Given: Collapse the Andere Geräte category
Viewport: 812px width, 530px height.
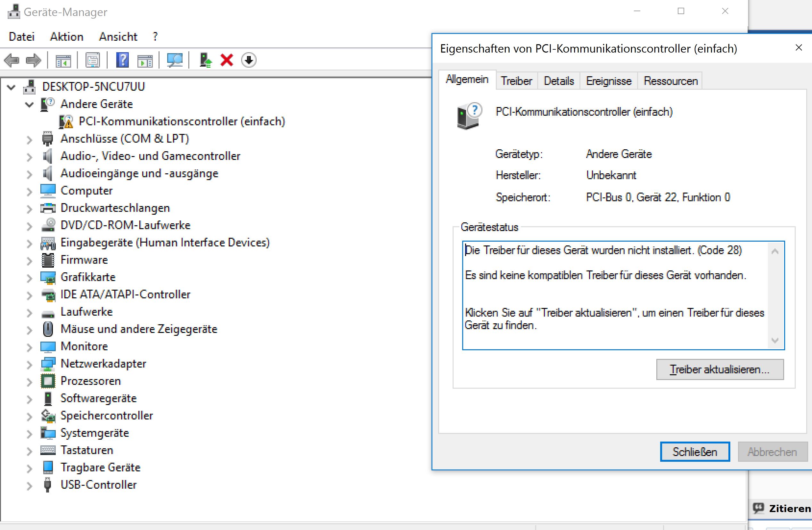Looking at the screenshot, I should 29,104.
